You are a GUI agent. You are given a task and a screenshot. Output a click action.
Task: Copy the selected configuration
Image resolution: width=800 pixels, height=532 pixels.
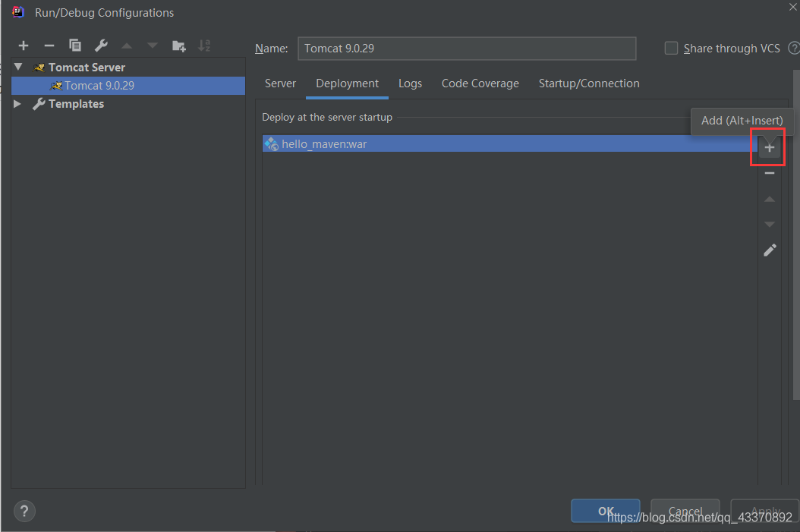[x=75, y=46]
